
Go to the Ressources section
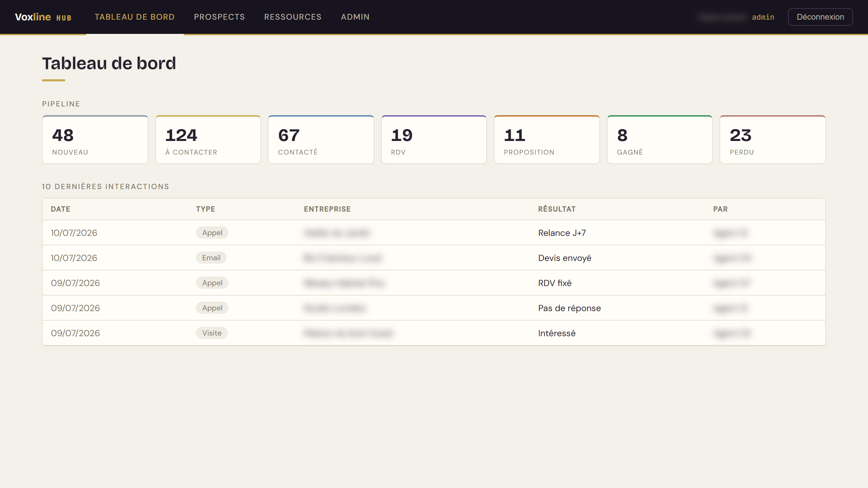(293, 17)
